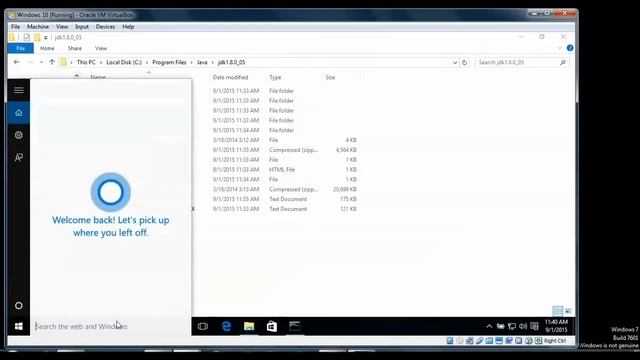The width and height of the screenshot is (640, 360).
Task: Switch to Large icons view toggle
Action: [568, 311]
